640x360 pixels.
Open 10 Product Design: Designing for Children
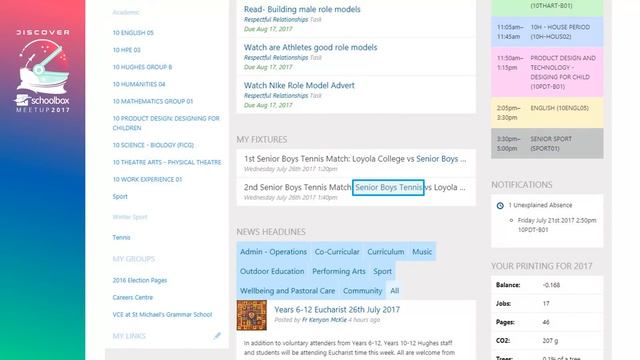pyautogui.click(x=166, y=123)
